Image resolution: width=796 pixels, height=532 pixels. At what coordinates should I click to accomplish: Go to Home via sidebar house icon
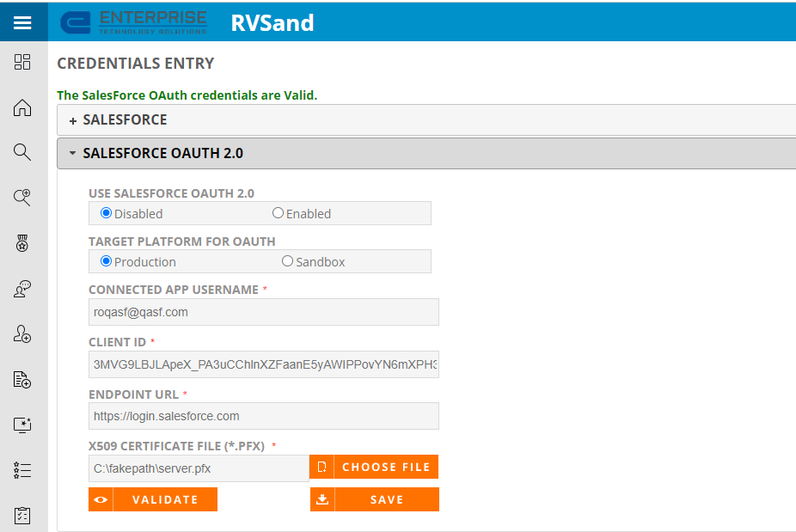point(22,107)
